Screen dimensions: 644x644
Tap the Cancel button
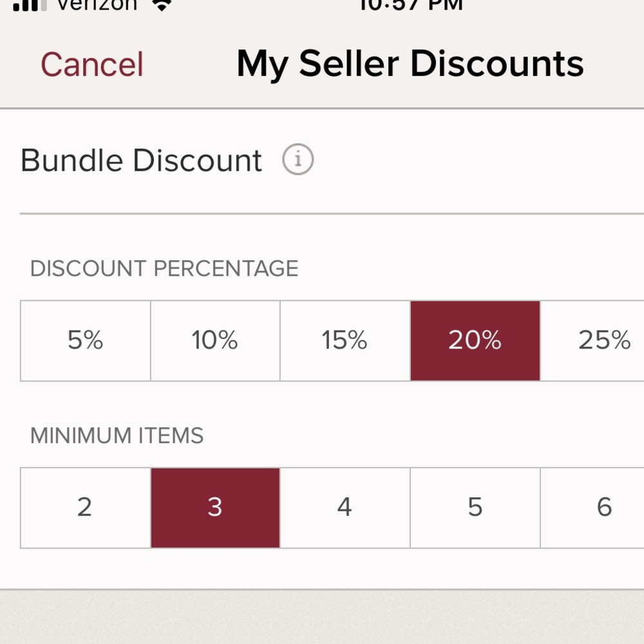(x=92, y=64)
